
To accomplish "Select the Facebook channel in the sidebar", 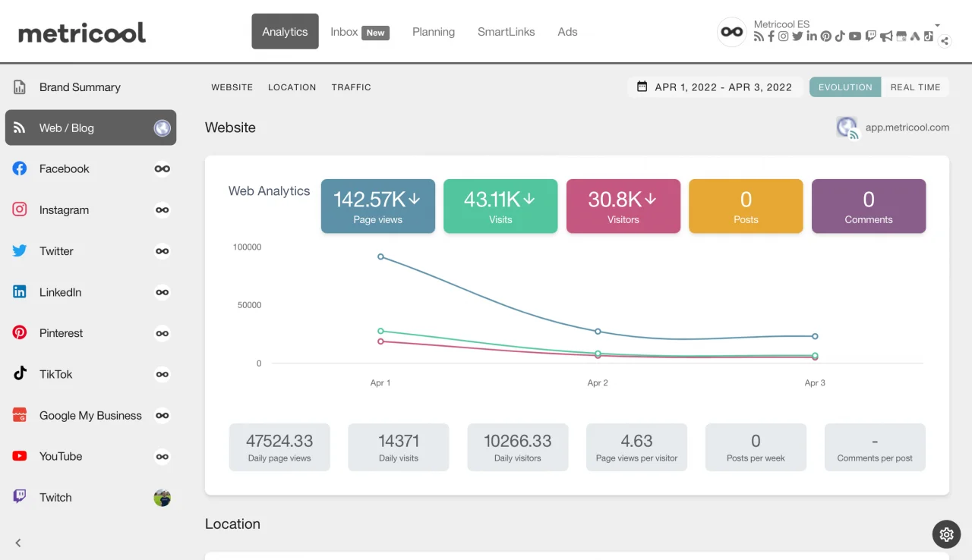I will click(64, 168).
